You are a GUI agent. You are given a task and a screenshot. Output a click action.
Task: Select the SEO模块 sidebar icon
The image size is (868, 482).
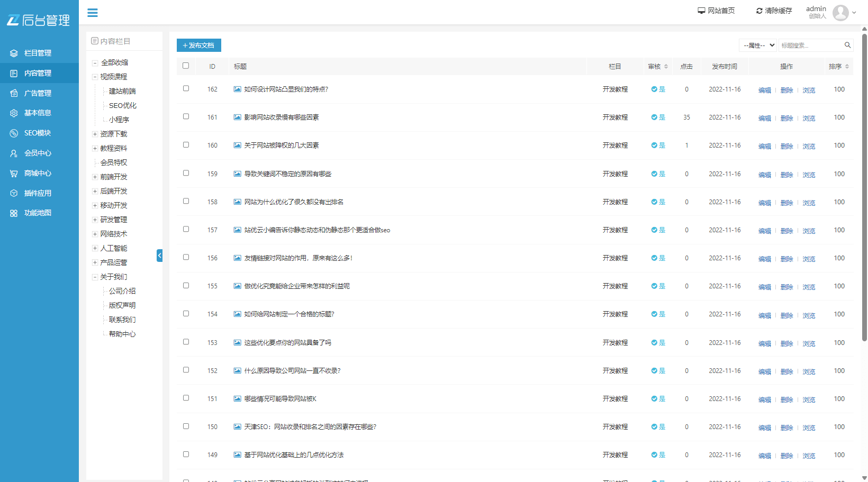14,133
